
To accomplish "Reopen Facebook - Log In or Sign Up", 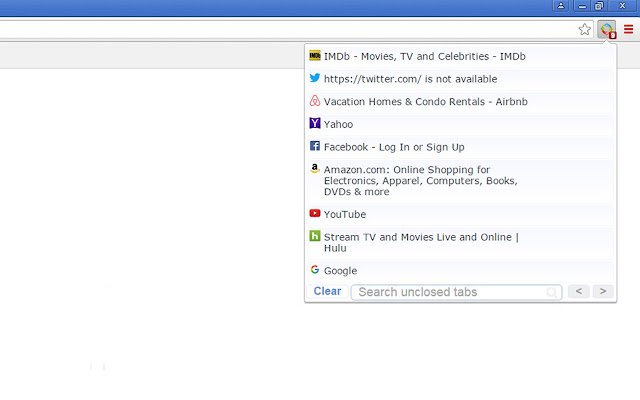I will pos(460,147).
